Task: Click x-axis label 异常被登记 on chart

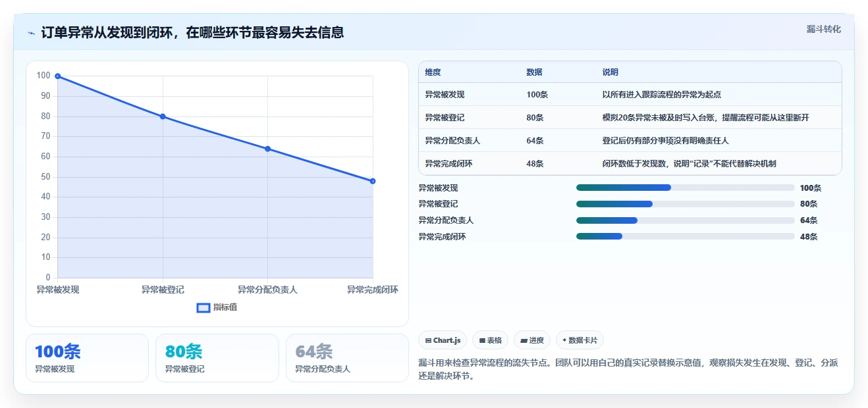Action: [163, 290]
